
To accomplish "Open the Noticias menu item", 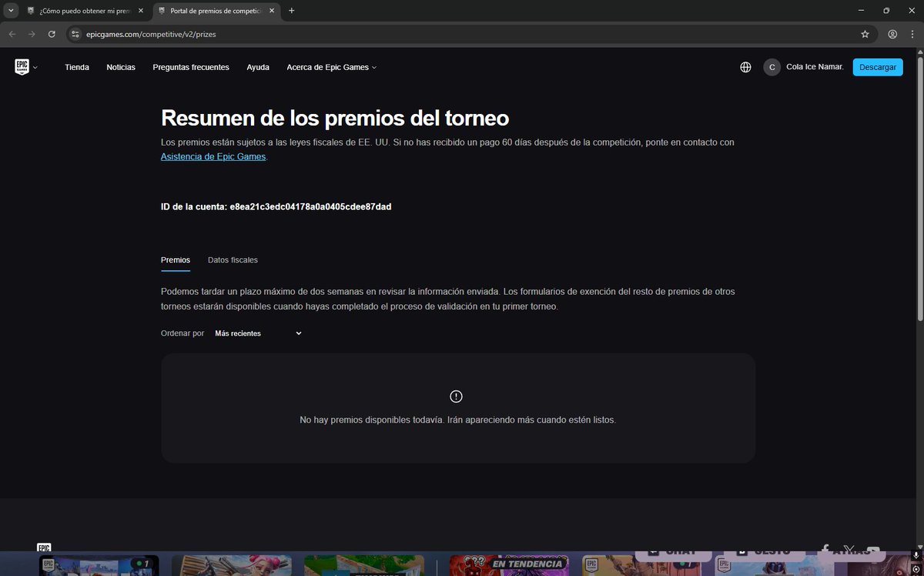I will coord(121,67).
